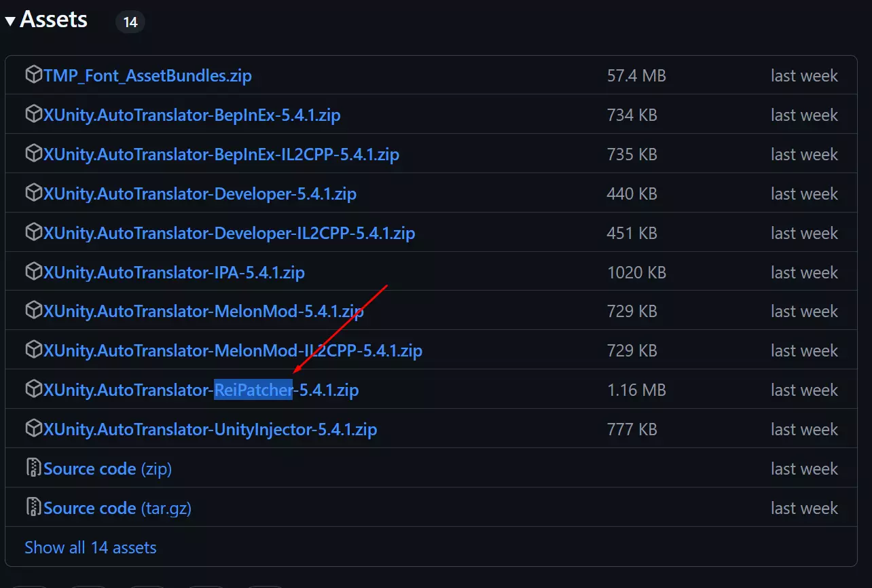Click the package icon beside AutoTranslator-IPA-5.4.1.zip

(x=33, y=272)
